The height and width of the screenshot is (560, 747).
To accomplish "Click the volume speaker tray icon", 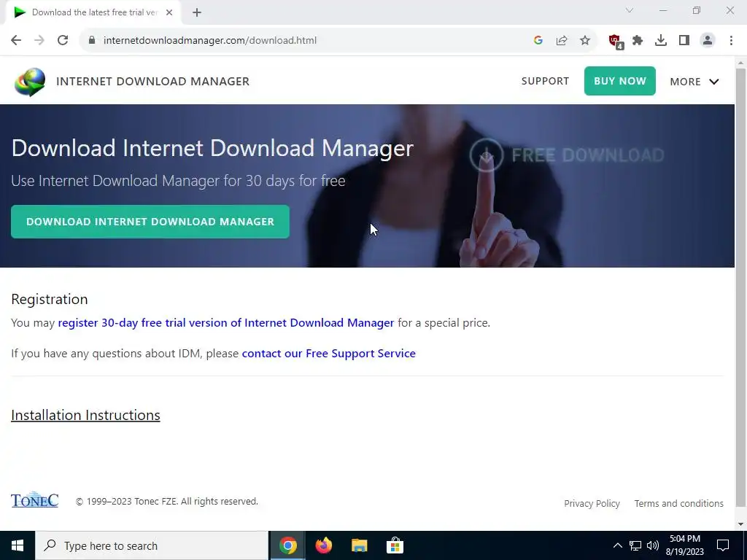I will coord(653,545).
